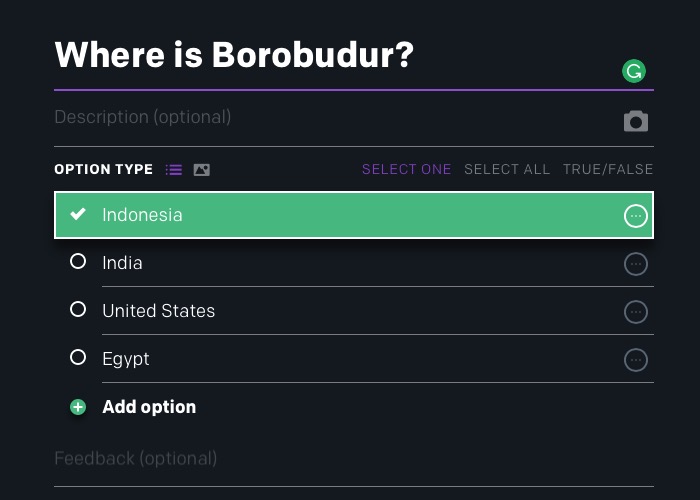
Task: Click the green Grammarly icon
Action: (x=634, y=71)
